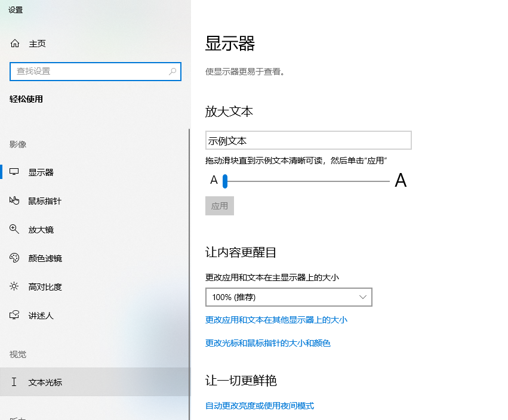
Task: Switch to 颜色滤镜 section in sidebar
Action: (x=45, y=258)
